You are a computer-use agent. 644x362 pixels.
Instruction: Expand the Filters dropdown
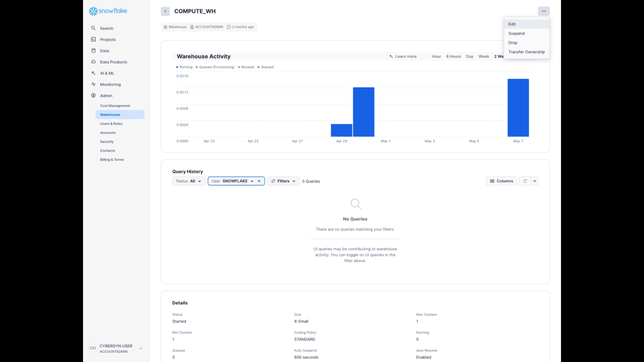pyautogui.click(x=283, y=181)
